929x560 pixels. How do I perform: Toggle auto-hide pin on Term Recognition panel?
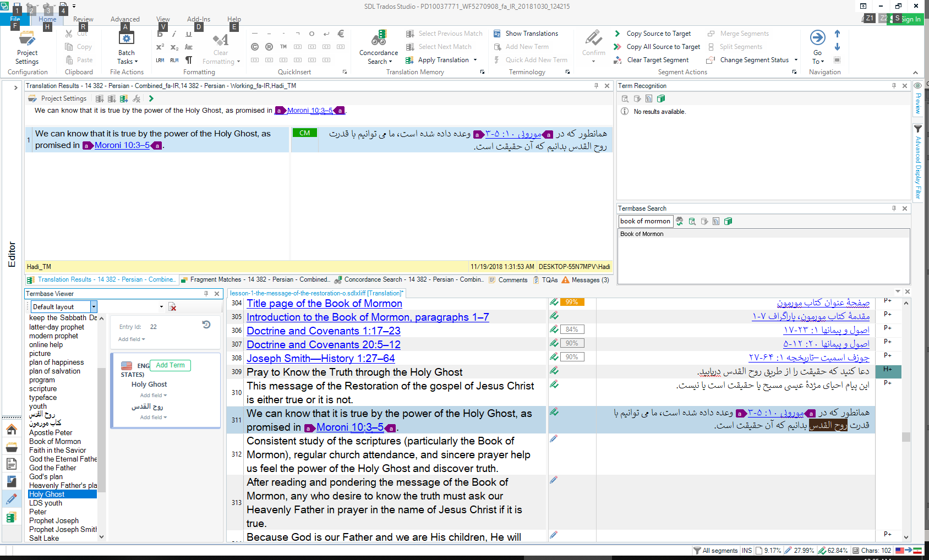894,86
